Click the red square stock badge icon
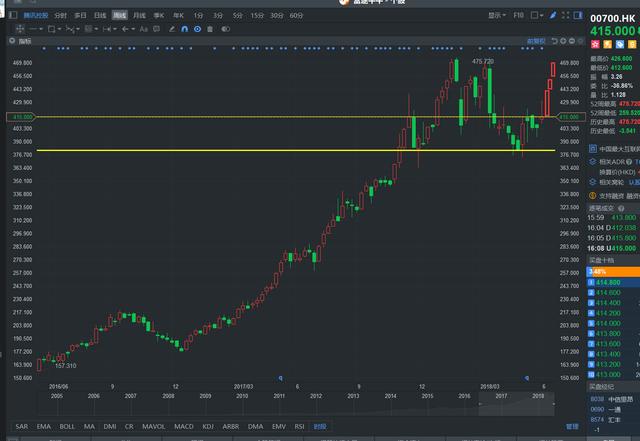640x441 pixels. click(595, 44)
